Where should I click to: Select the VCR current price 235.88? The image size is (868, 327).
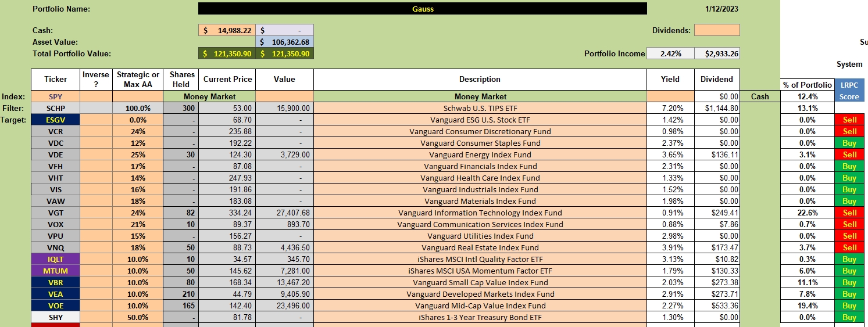point(227,131)
